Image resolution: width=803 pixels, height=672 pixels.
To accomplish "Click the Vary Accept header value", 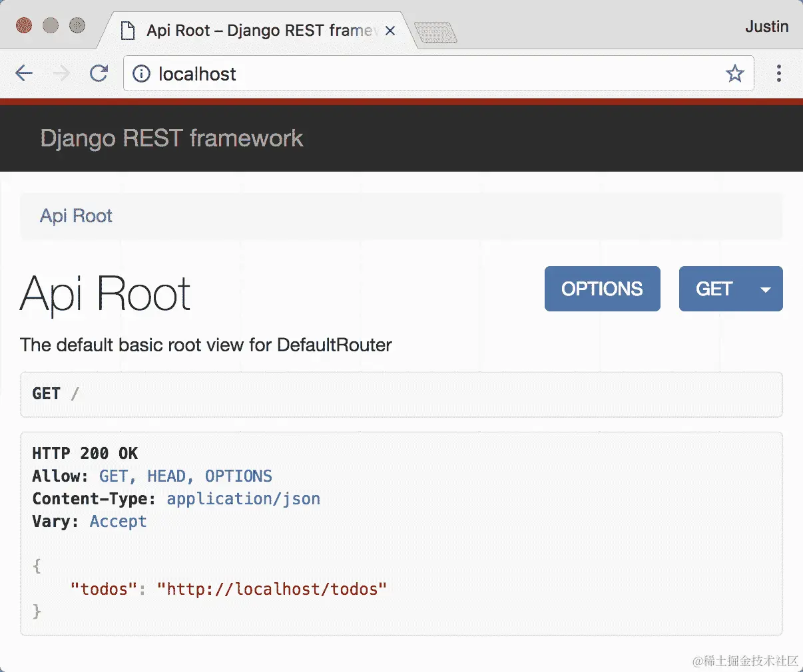I will pos(119,522).
